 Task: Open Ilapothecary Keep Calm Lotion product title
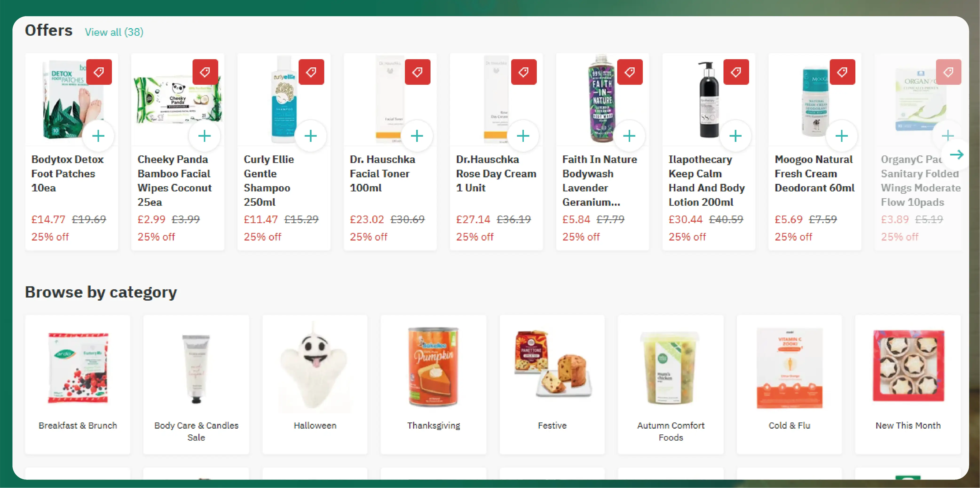[707, 181]
